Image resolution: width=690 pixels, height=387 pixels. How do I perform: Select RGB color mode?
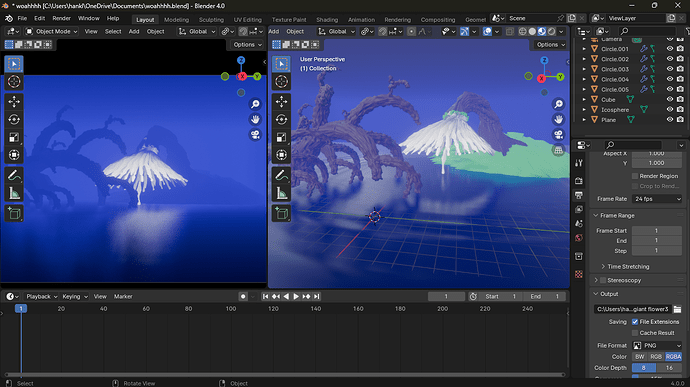tap(656, 357)
